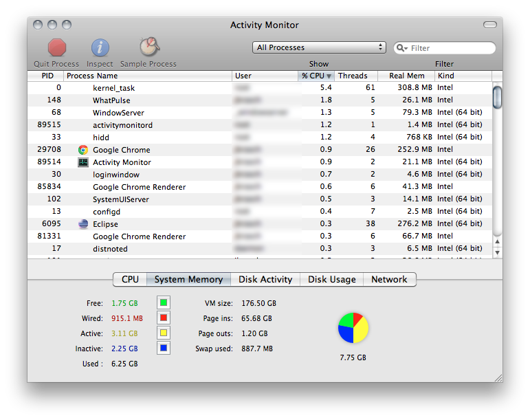Switch to the System Memory tab
This screenshot has height=420, width=530.
(188, 280)
